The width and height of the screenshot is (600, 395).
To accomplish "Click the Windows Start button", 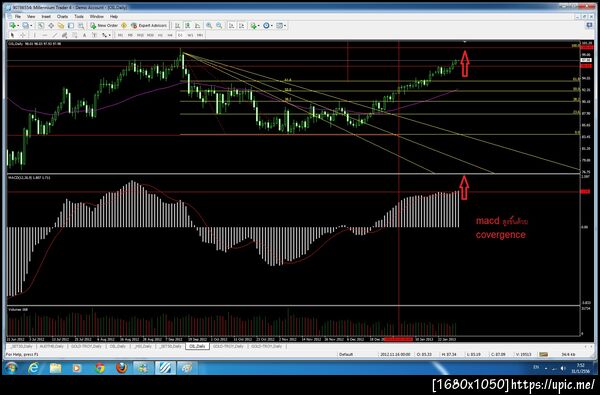I will coord(11,368).
